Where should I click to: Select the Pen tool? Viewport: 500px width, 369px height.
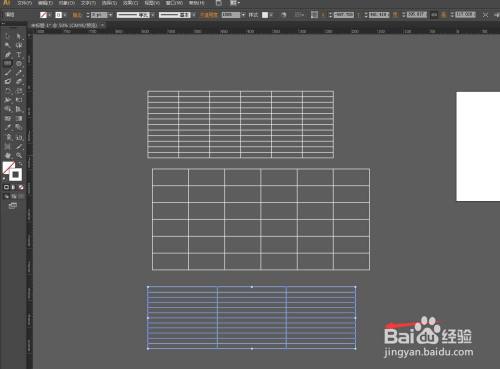tap(8, 55)
